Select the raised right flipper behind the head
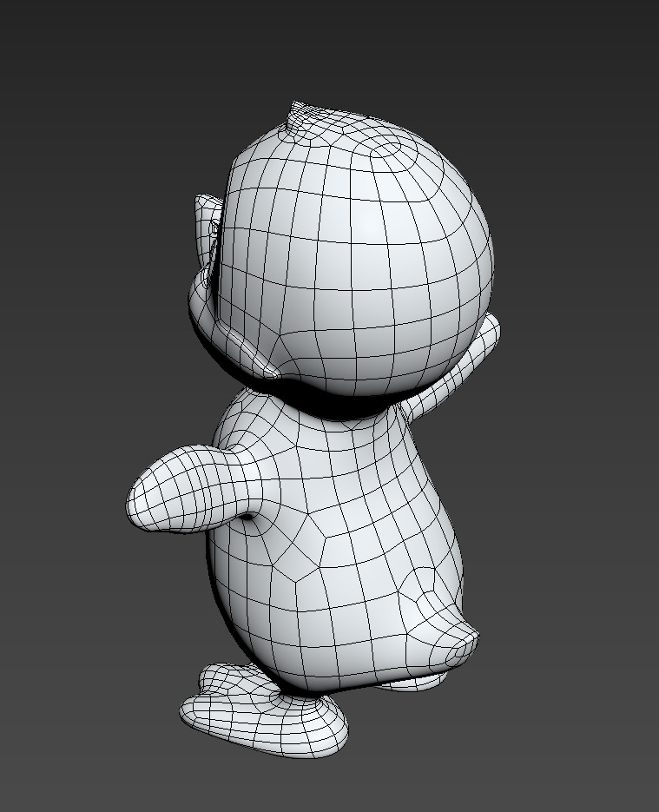This screenshot has height=812, width=659. [x=456, y=367]
